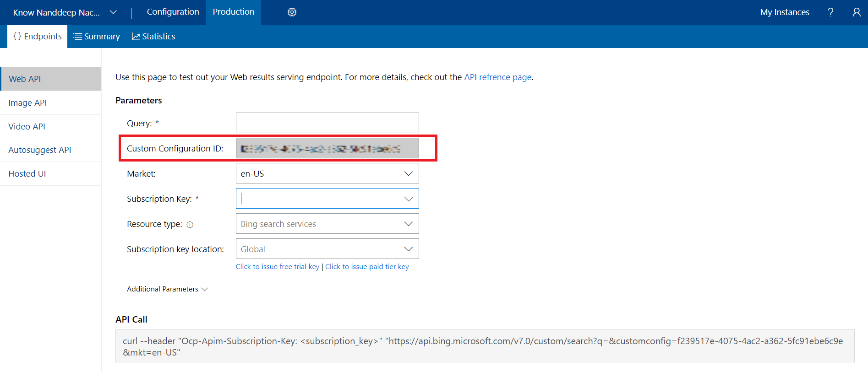Open the Resource type dropdown
This screenshot has width=868, height=372.
pos(327,224)
